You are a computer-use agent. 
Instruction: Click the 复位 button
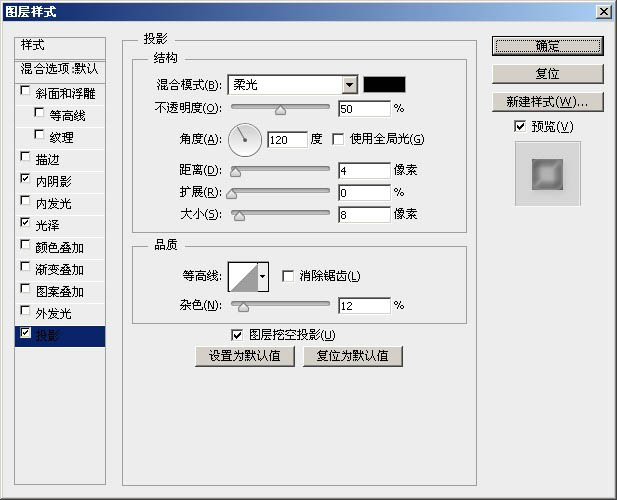(547, 74)
